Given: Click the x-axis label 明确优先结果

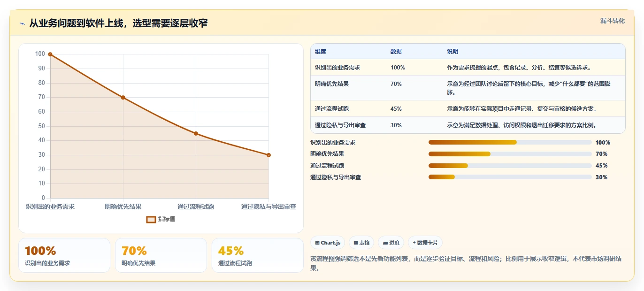Looking at the screenshot, I should coord(123,207).
